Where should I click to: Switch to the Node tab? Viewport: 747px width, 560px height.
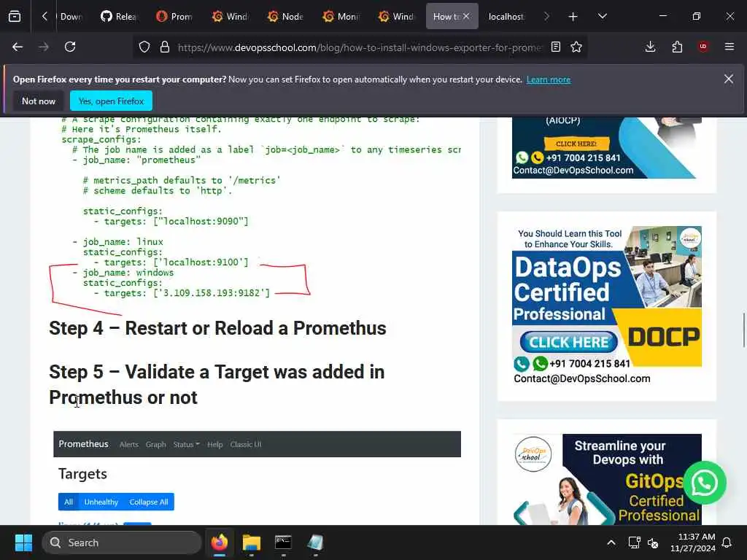[x=286, y=17]
